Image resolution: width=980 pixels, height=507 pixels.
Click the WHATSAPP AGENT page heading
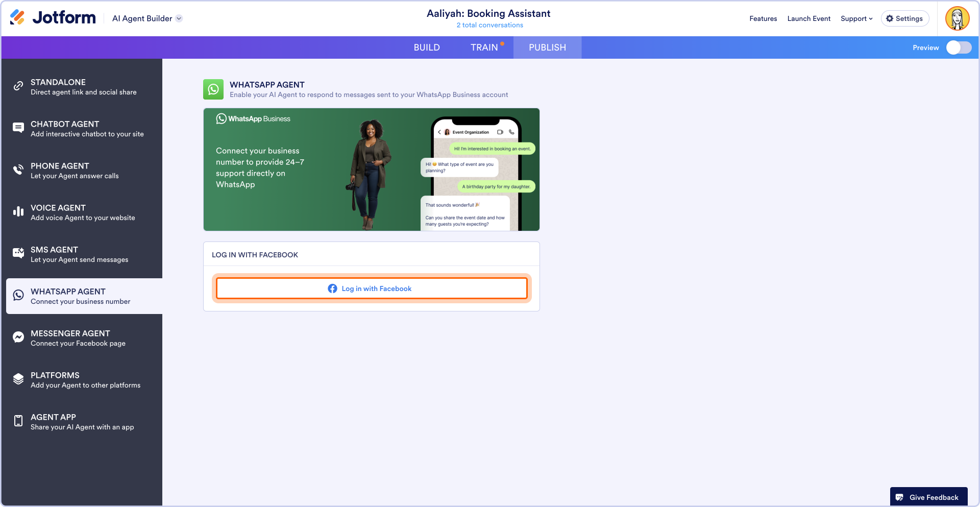pos(267,85)
